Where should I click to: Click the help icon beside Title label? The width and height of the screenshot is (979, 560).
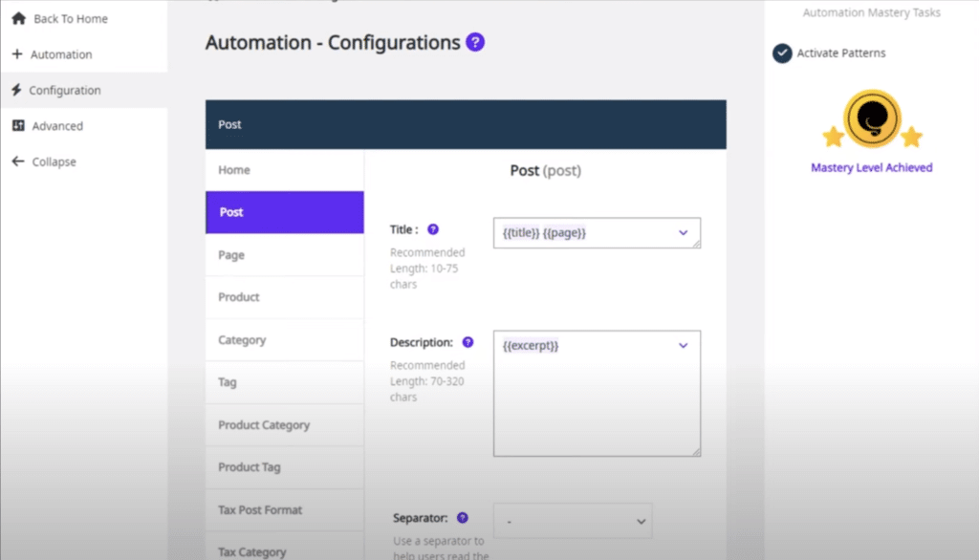[x=433, y=229]
